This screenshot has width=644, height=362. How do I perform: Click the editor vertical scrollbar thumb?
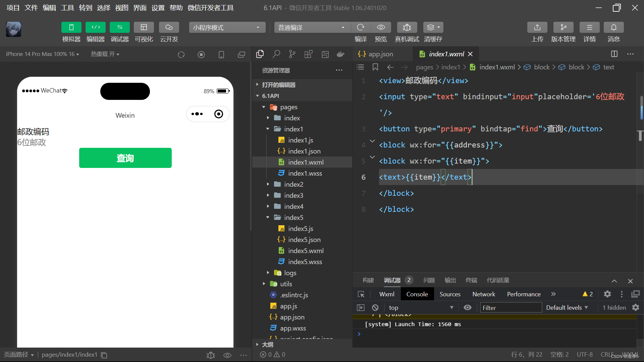tap(641, 108)
